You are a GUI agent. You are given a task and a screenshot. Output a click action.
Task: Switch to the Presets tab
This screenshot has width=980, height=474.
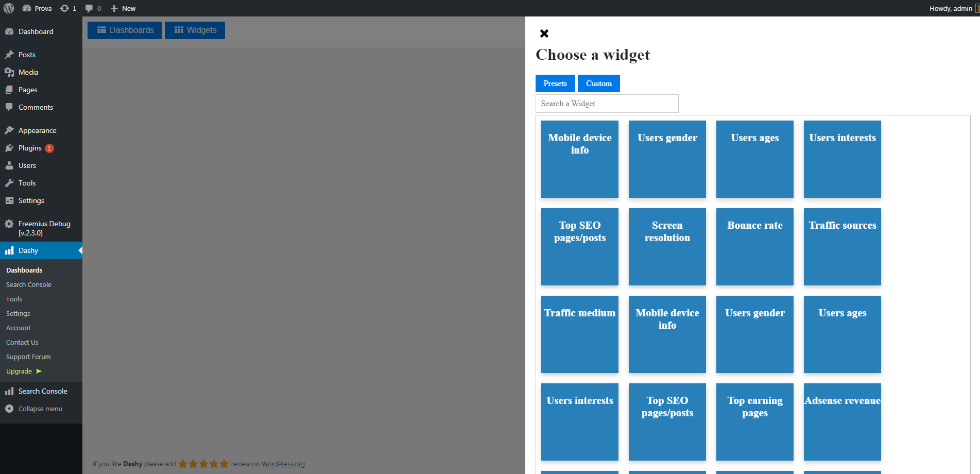[x=555, y=83]
